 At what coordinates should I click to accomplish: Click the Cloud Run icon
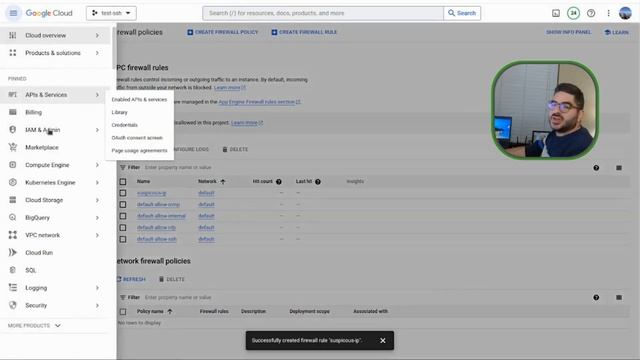point(13,253)
